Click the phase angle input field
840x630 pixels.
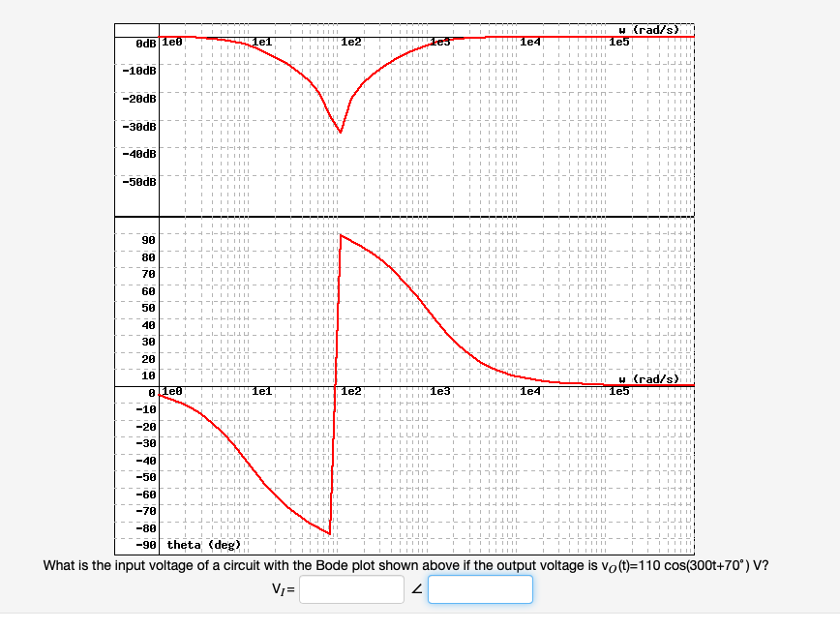point(480,588)
